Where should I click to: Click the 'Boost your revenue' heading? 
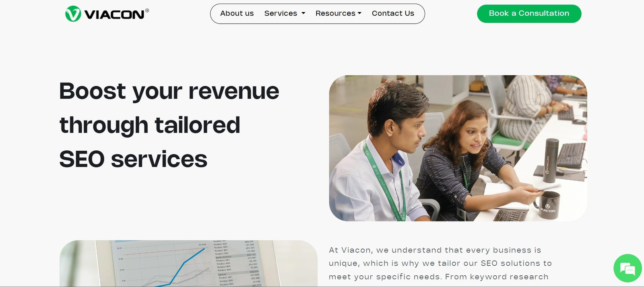point(169,125)
